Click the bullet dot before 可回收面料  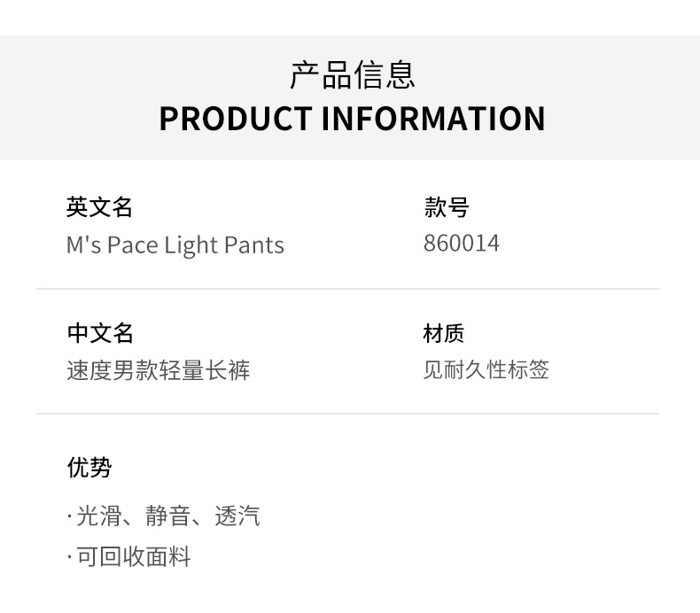point(69,557)
